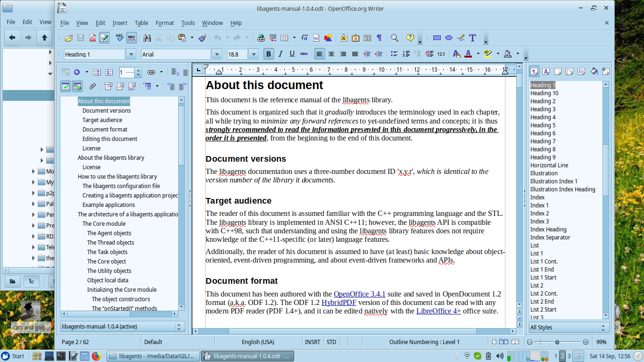Click the Navigator page number input field
This screenshot has height=362, width=644.
point(127,72)
